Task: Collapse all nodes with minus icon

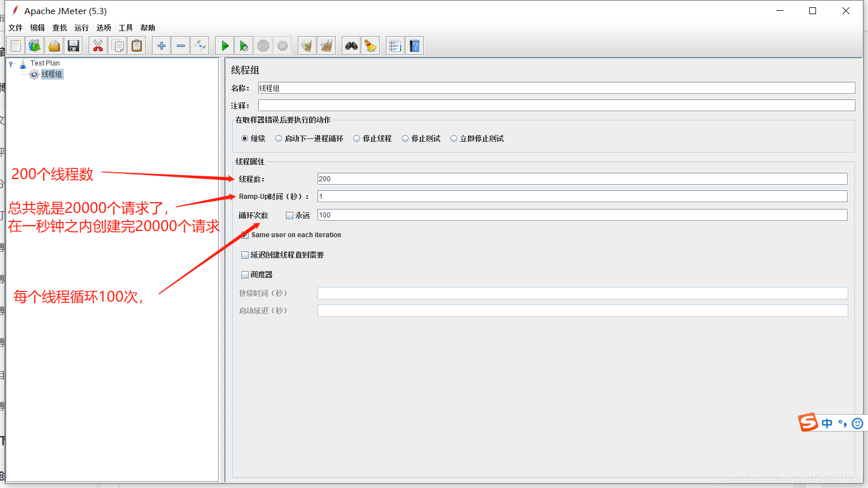Action: 181,46
